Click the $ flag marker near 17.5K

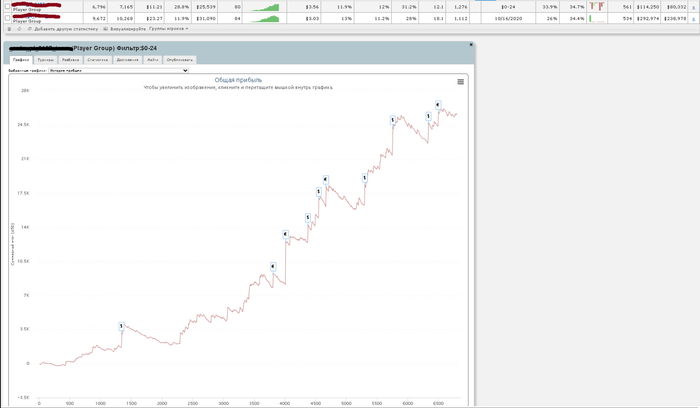point(319,192)
